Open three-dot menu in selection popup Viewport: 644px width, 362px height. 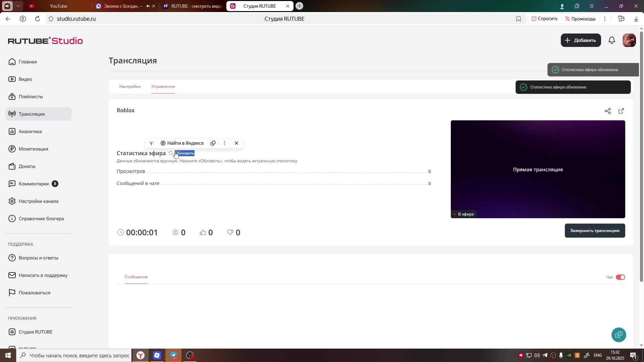click(x=225, y=143)
